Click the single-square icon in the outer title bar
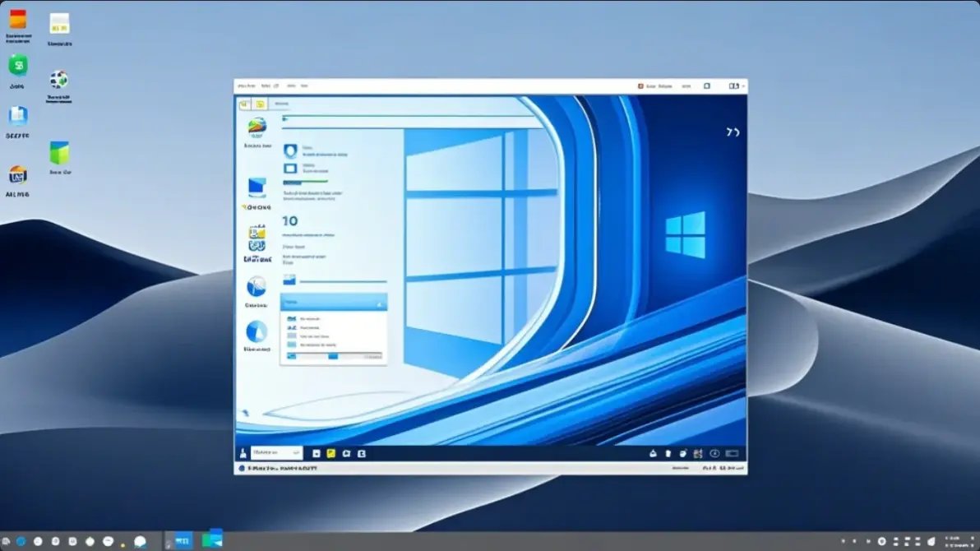Viewport: 980px width, 551px height. coord(707,86)
